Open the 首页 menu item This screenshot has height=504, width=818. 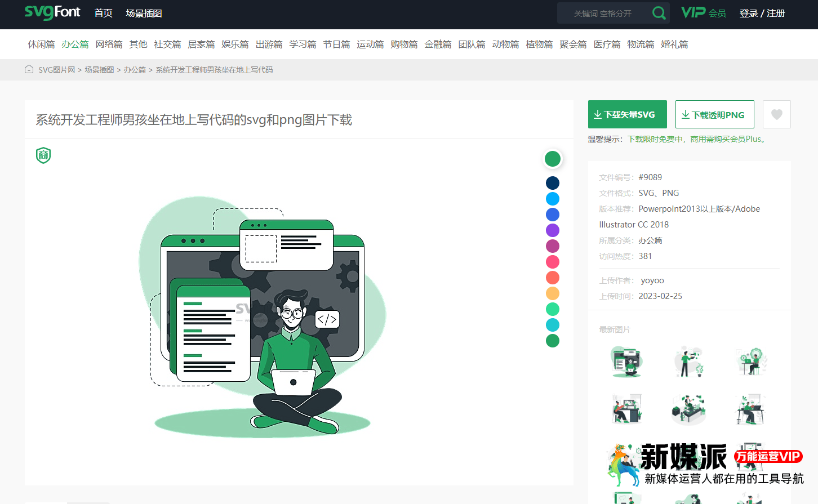[x=104, y=12]
